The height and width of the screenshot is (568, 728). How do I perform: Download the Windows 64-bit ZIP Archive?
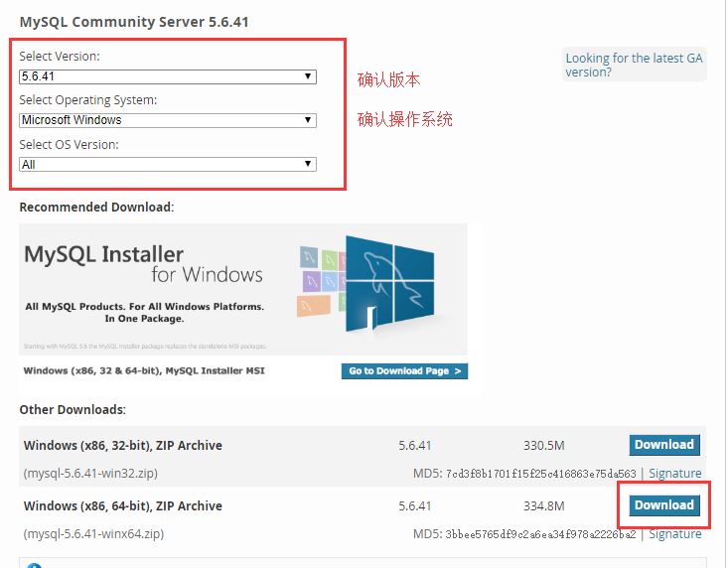(664, 504)
